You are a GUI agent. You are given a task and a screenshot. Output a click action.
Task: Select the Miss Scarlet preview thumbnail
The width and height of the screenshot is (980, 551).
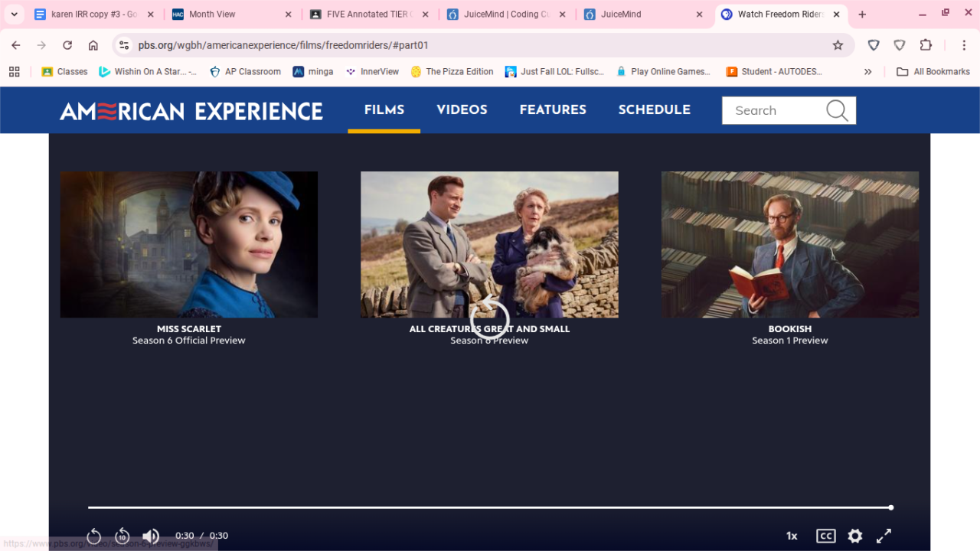pyautogui.click(x=189, y=244)
